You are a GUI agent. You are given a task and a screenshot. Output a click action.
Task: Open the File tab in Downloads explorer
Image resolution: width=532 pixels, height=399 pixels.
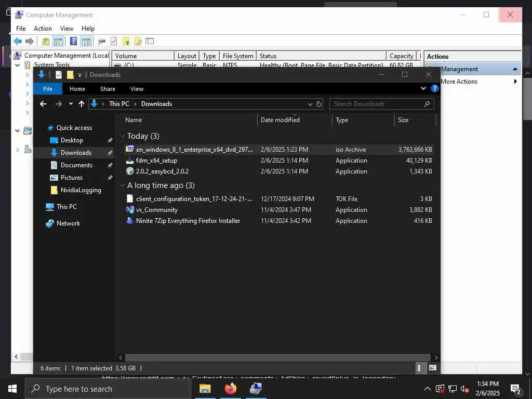point(48,89)
